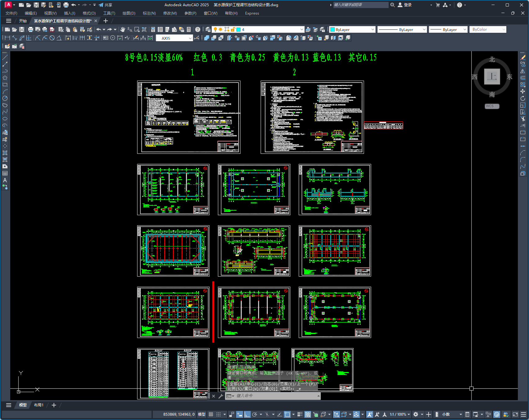The image size is (529, 420).
Task: Click the WCS button under the ViewCube
Action: tap(492, 106)
